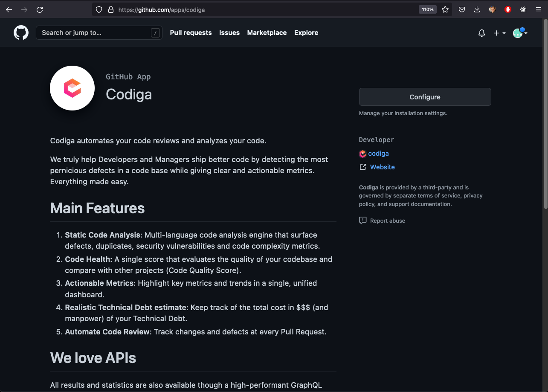Bookmark this page with the star icon
Image resolution: width=548 pixels, height=392 pixels.
445,9
